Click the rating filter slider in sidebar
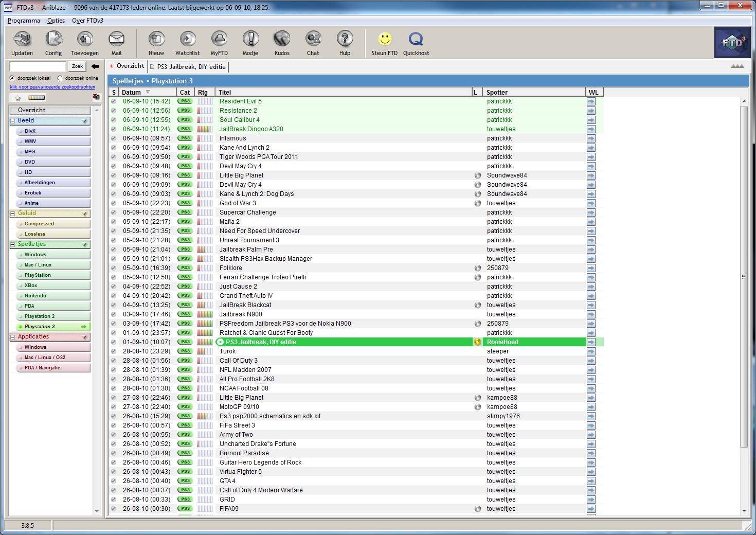 (37, 97)
